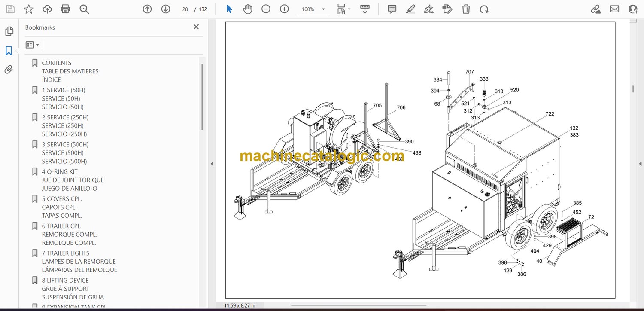Open the CONTENTS bookmark

coord(70,71)
